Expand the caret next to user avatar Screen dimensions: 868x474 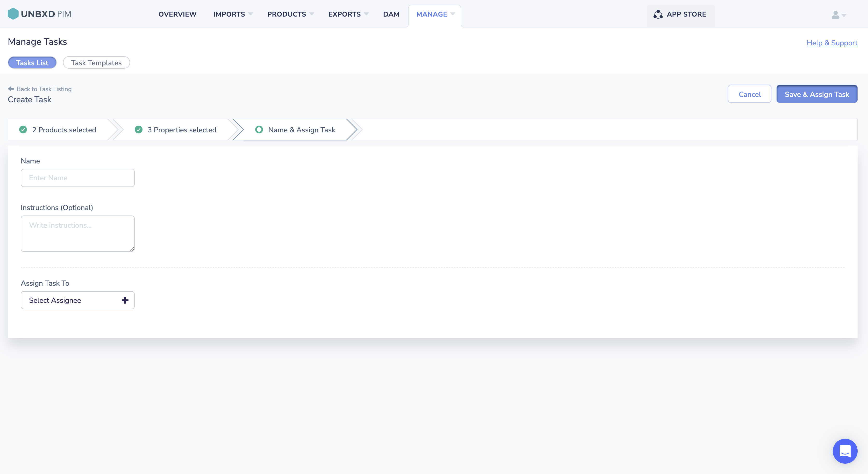tap(844, 15)
